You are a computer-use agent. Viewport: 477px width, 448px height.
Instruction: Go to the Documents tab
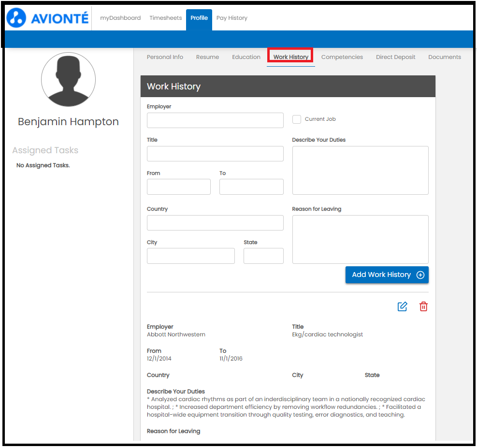click(x=444, y=57)
